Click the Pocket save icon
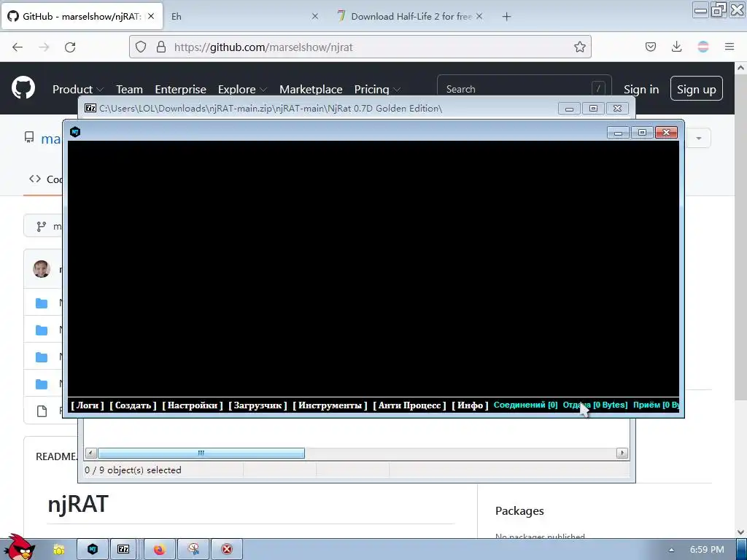The width and height of the screenshot is (747, 560). (650, 47)
